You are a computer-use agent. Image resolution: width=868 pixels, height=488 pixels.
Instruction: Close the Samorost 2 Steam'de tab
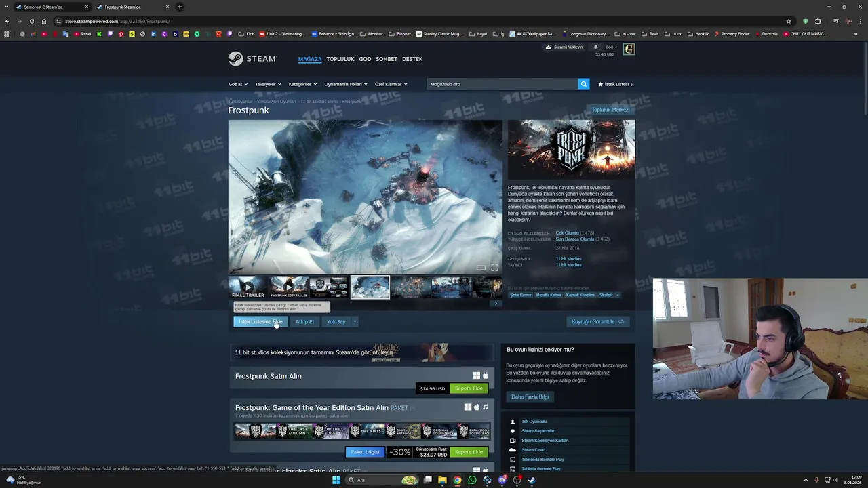(x=87, y=7)
